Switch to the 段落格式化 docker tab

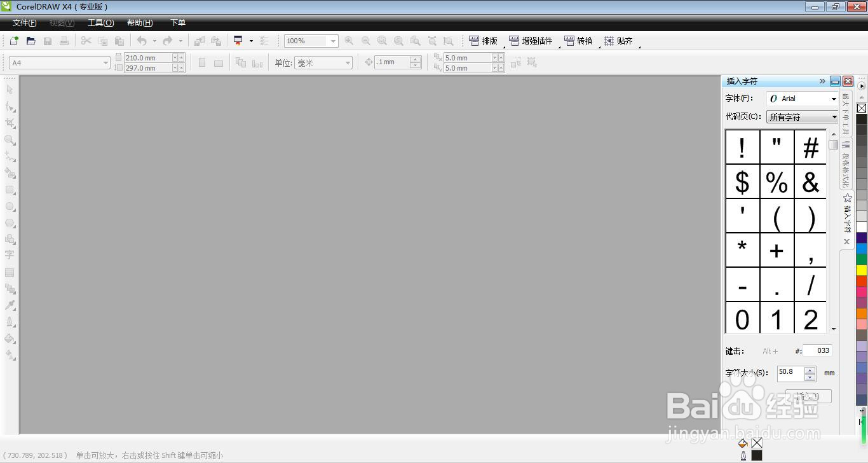coord(846,165)
